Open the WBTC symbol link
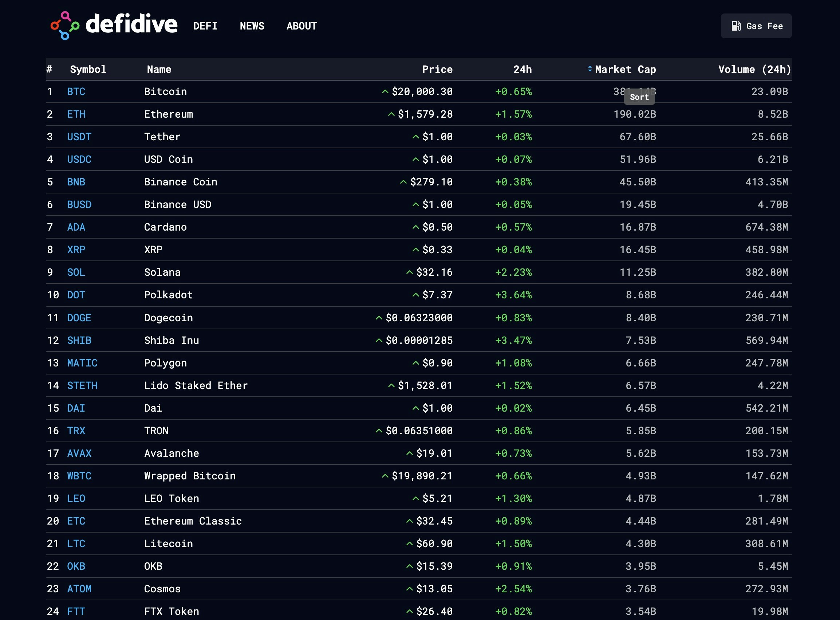The height and width of the screenshot is (620, 840). pyautogui.click(x=79, y=476)
